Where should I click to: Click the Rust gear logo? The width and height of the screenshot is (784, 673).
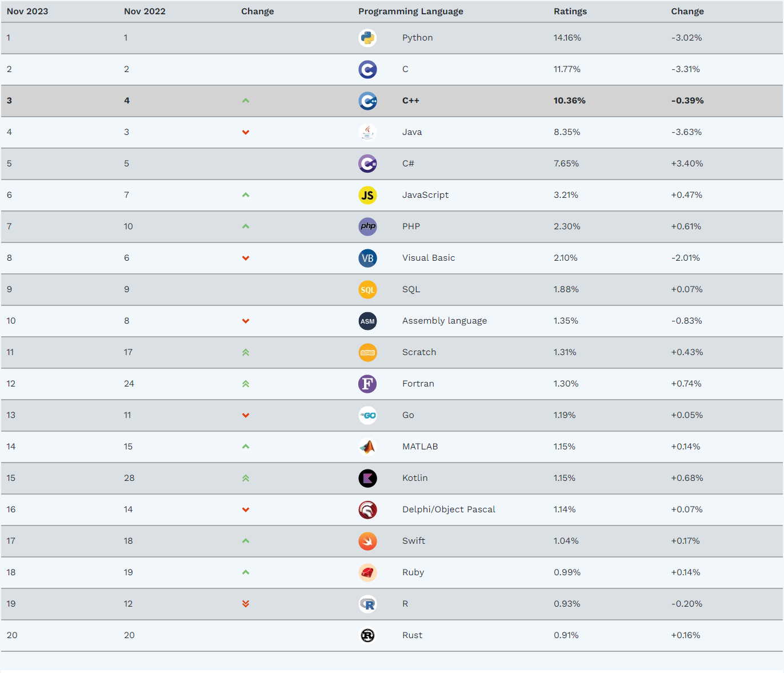pyautogui.click(x=367, y=635)
